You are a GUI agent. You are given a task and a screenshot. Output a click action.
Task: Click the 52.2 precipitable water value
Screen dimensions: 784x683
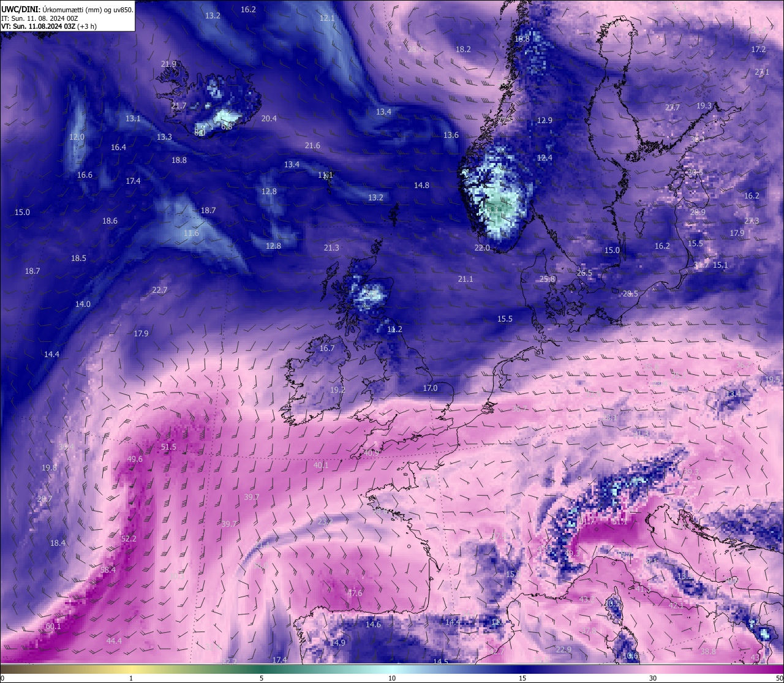(x=129, y=538)
